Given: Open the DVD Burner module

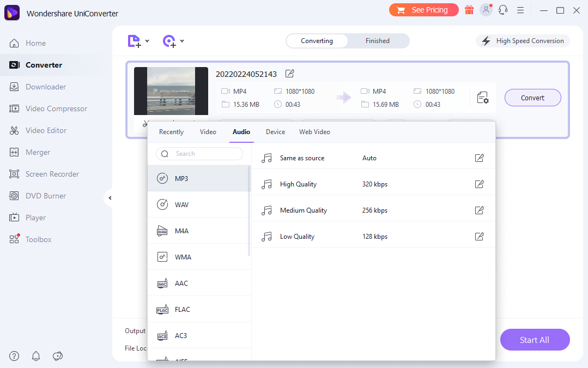Looking at the screenshot, I should click(x=38, y=195).
